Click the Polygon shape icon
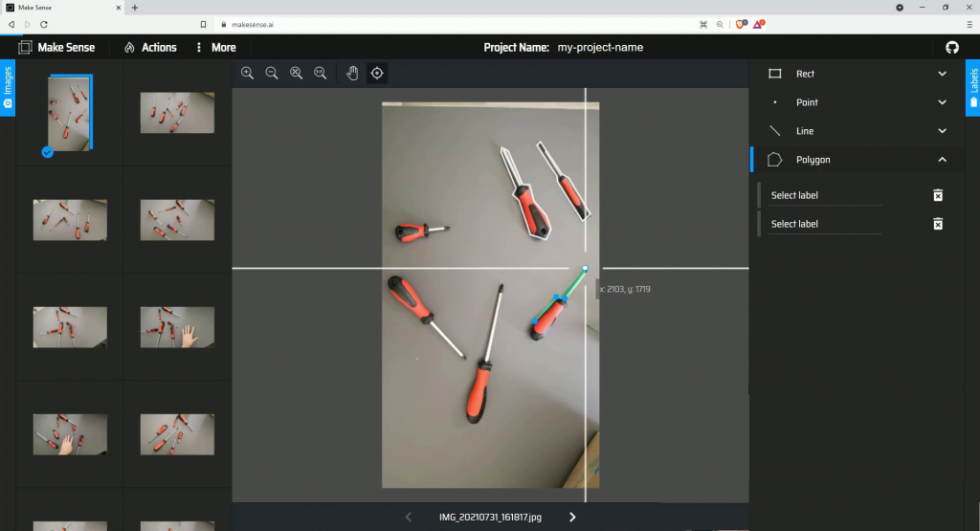Image resolution: width=980 pixels, height=531 pixels. [774, 160]
